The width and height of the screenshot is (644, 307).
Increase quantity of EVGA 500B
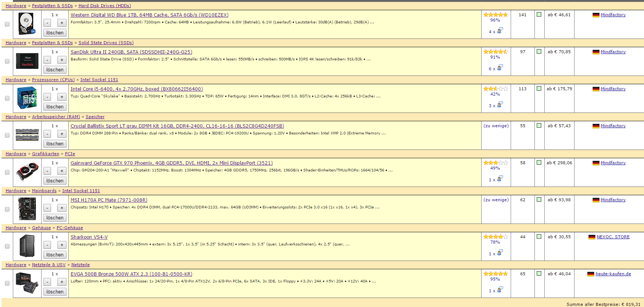coord(62,282)
